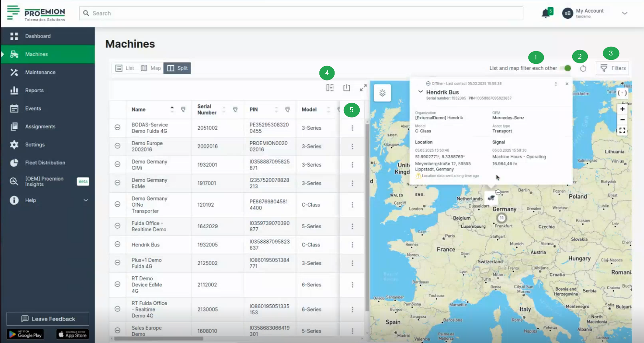
Task: Expand the My Account dropdown
Action: tap(624, 13)
